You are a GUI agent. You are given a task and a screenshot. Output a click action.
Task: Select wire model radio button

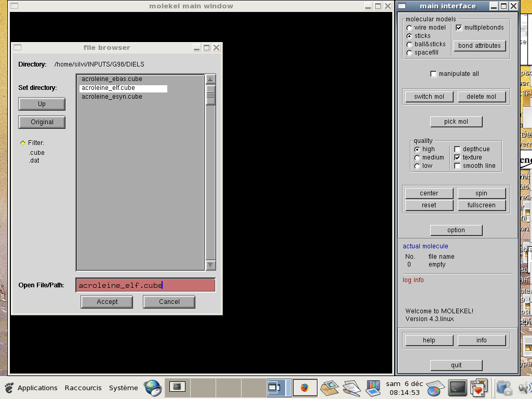[409, 28]
